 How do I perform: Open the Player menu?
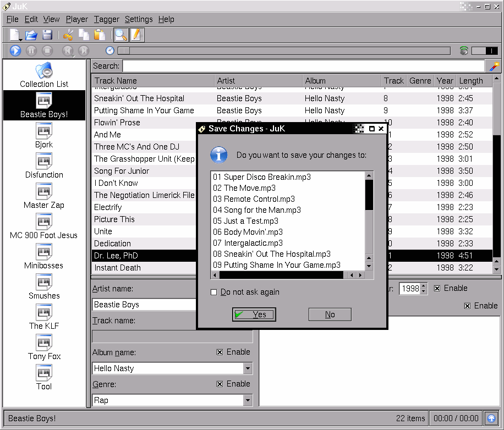point(76,19)
